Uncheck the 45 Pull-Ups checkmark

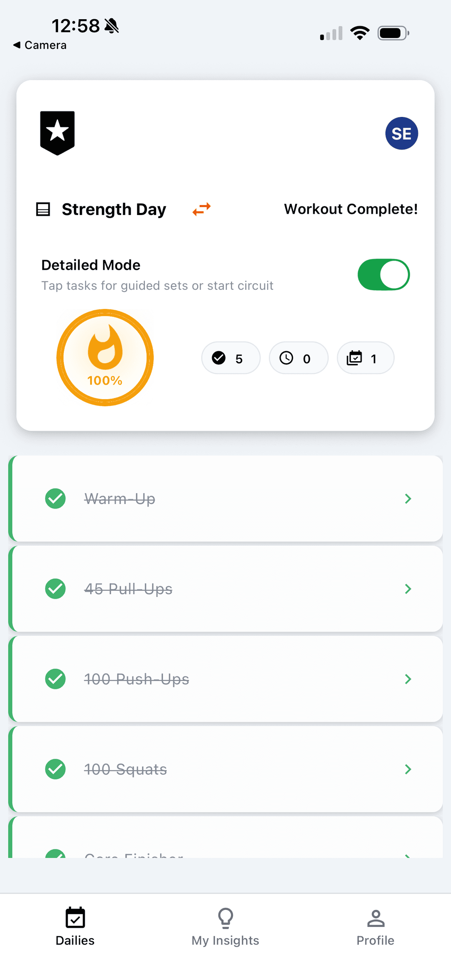click(x=56, y=589)
